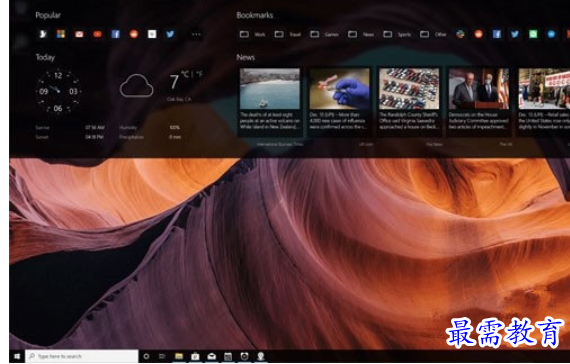The height and width of the screenshot is (364, 570).
Task: Open the blue round messenger bookmark icon
Action: pyautogui.click(x=551, y=34)
